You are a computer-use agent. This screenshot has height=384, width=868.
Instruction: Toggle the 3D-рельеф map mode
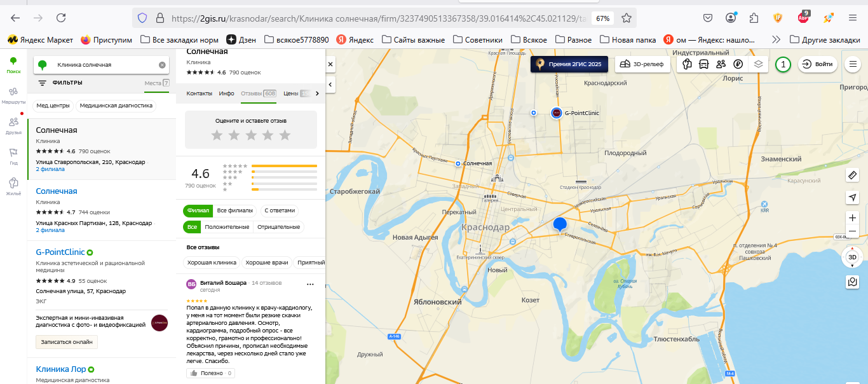[642, 64]
